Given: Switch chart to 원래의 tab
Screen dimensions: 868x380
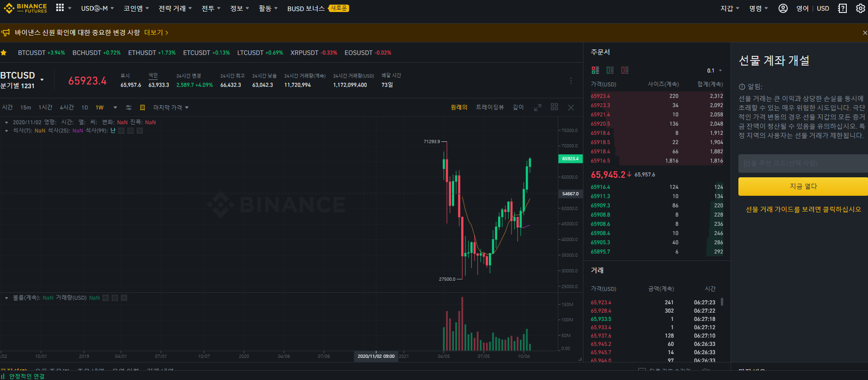Looking at the screenshot, I should pos(459,107).
